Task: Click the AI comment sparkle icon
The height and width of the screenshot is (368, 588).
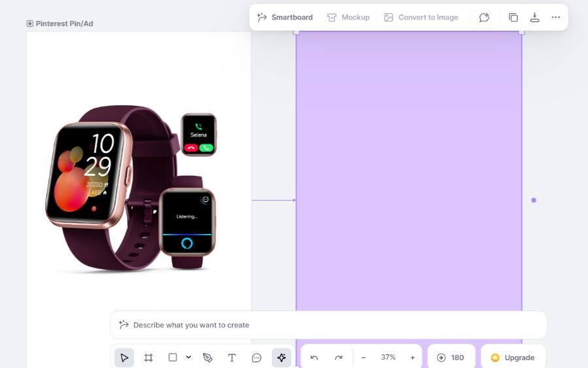Action: 484,17
